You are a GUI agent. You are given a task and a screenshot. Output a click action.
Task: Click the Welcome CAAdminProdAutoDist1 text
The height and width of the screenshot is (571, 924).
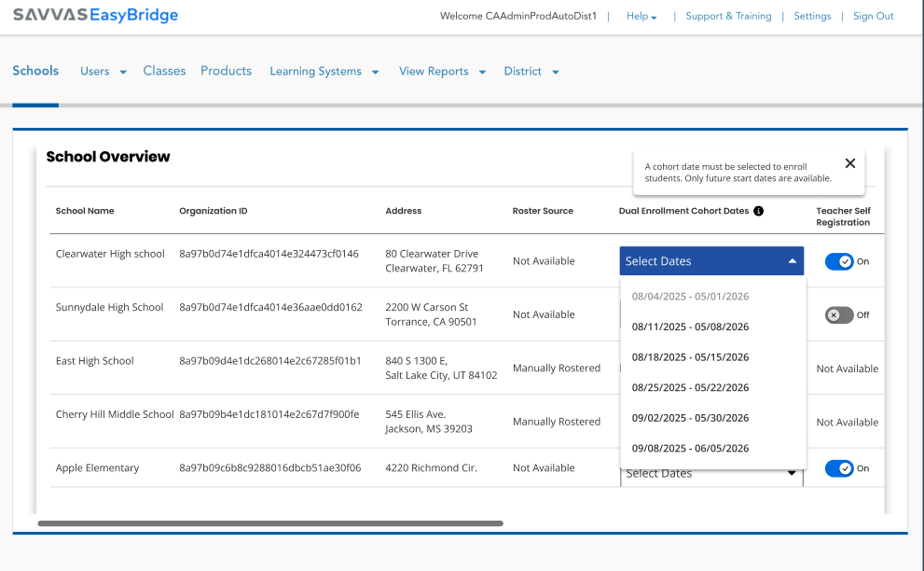point(518,16)
